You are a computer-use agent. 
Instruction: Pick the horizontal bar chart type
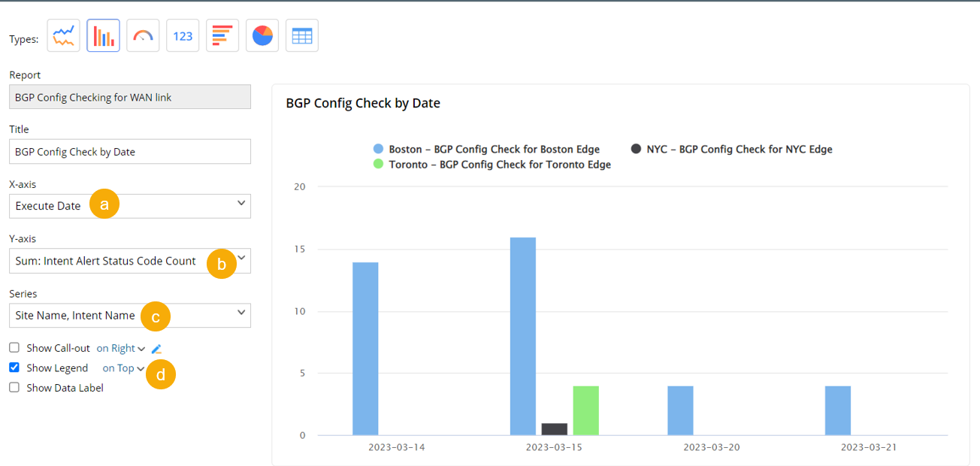coord(222,36)
